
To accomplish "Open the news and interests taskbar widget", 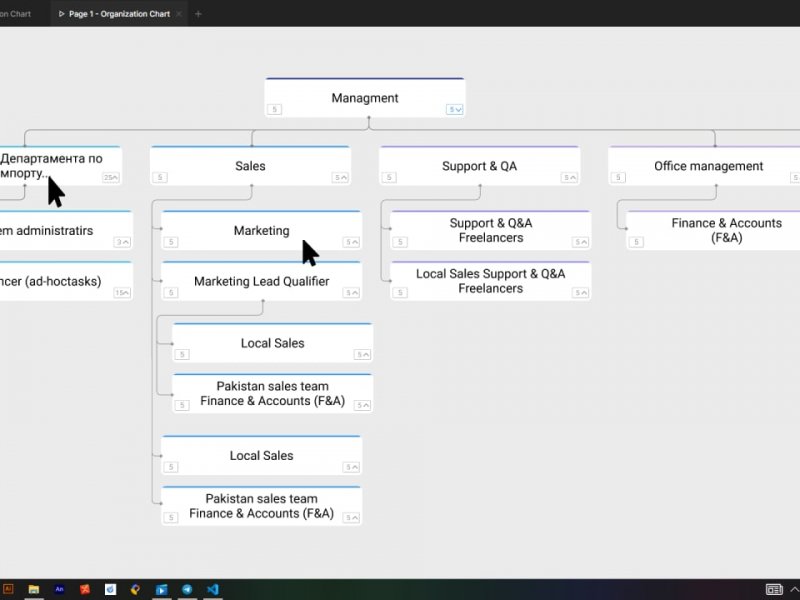I will (774, 589).
